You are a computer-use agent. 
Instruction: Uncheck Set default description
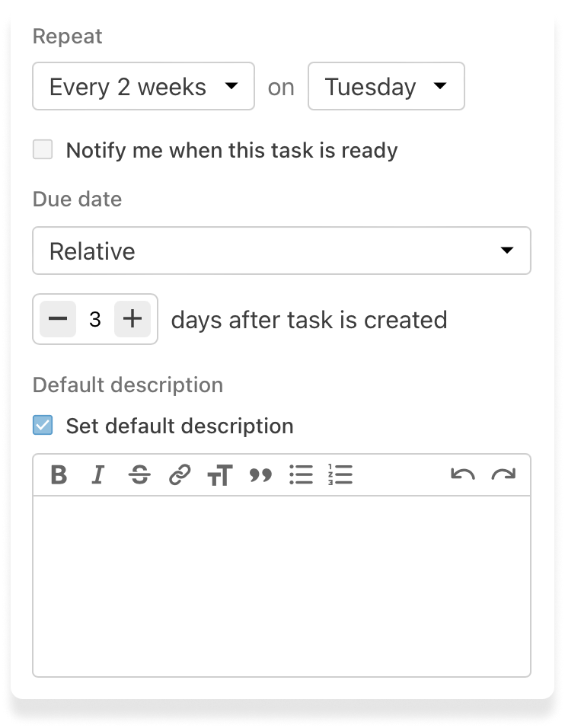pos(43,425)
